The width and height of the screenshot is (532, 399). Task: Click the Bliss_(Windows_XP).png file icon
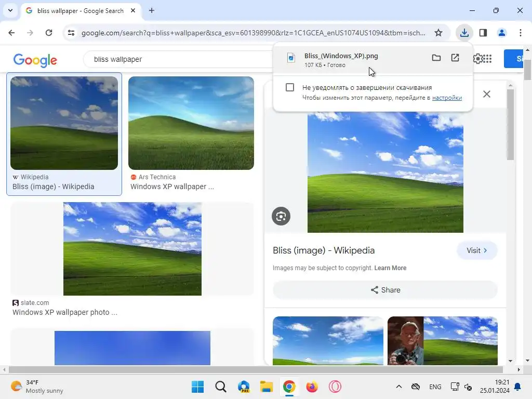tap(291, 58)
